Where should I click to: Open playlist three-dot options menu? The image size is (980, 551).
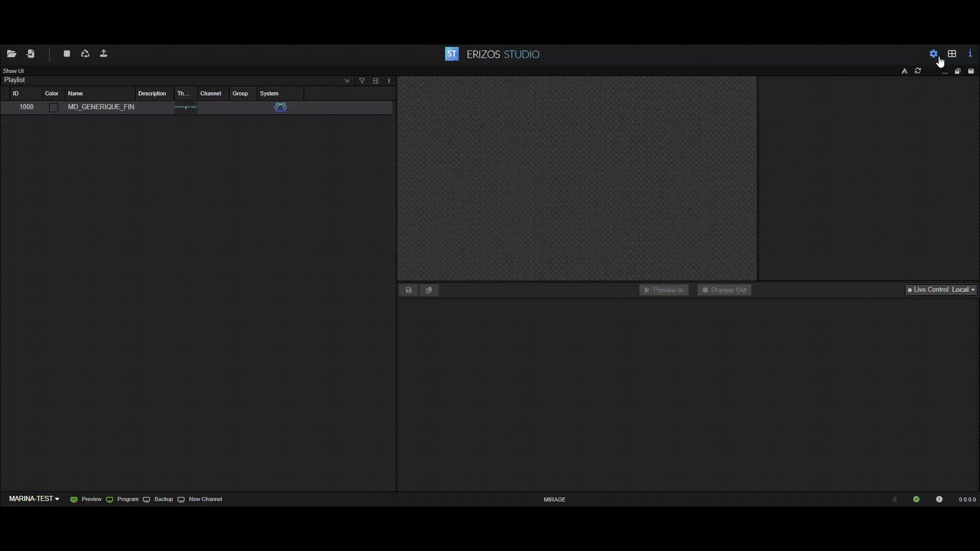click(389, 81)
